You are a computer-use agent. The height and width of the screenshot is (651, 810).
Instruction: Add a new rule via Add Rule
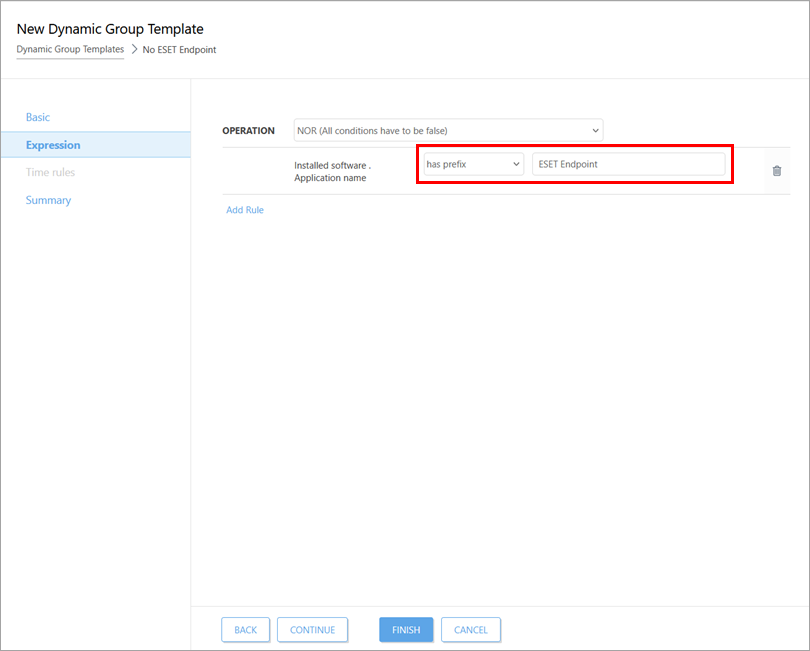pyautogui.click(x=245, y=210)
